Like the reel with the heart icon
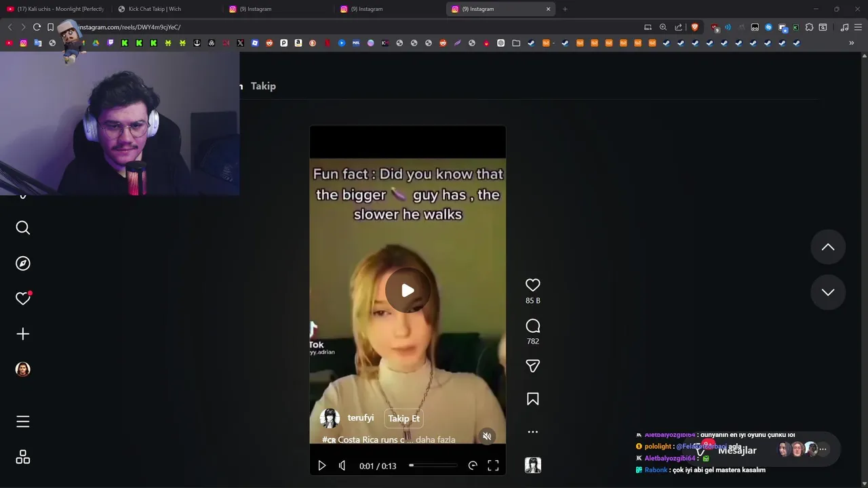The image size is (868, 488). (x=533, y=285)
